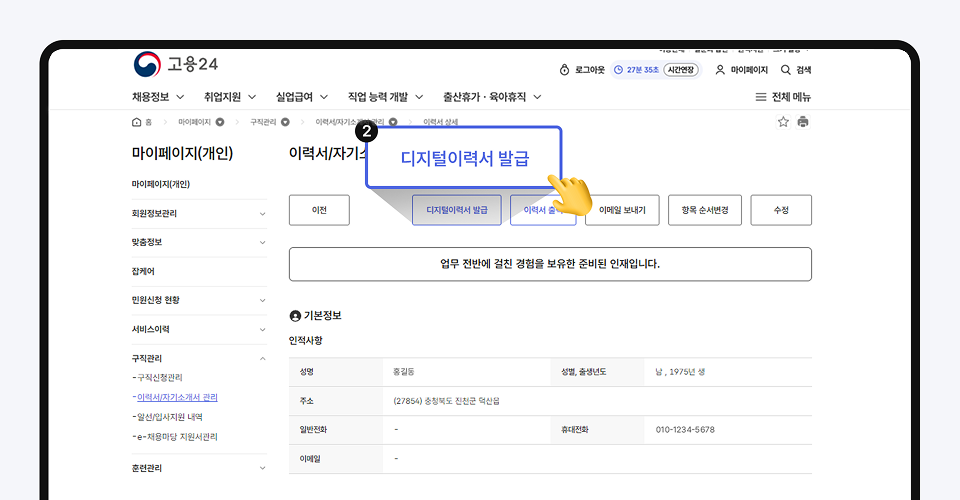Select 구직신청관리 in sidebar

(x=160, y=378)
